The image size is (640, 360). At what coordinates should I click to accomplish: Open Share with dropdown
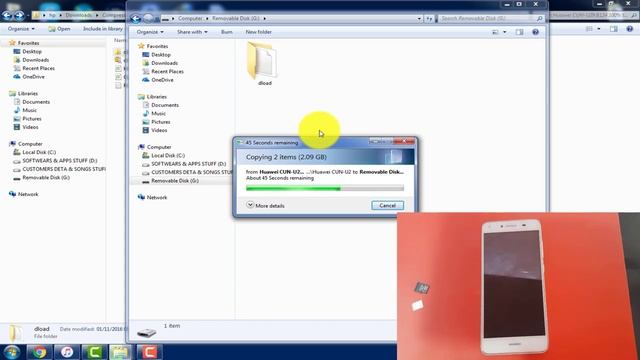pos(192,32)
